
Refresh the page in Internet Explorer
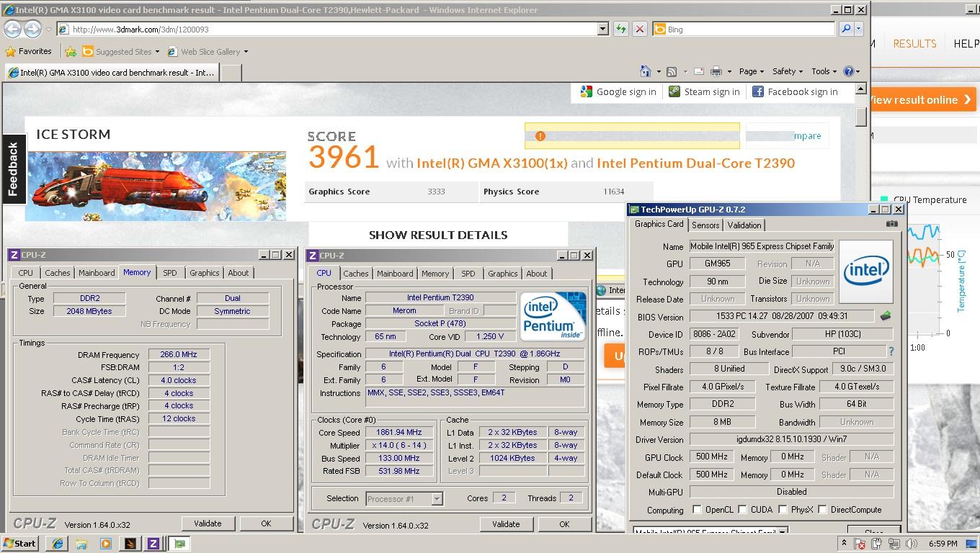point(620,29)
